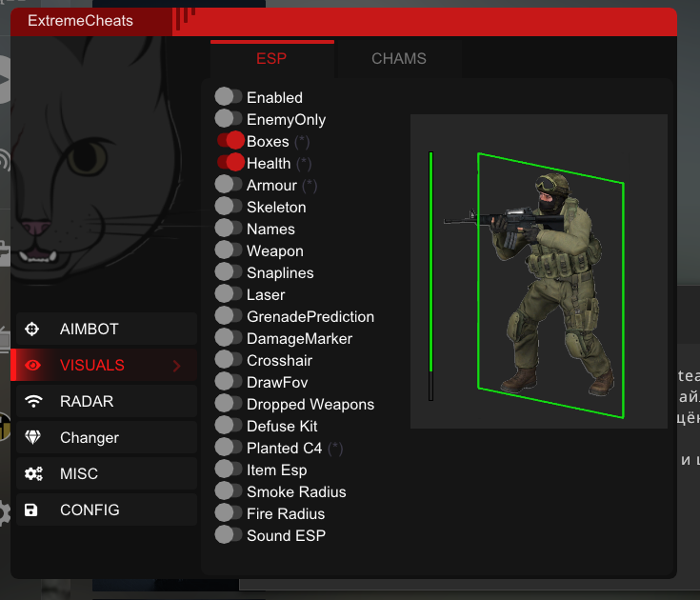700x600 pixels.
Task: Turn on Defuse Kit toggle
Action: click(229, 425)
